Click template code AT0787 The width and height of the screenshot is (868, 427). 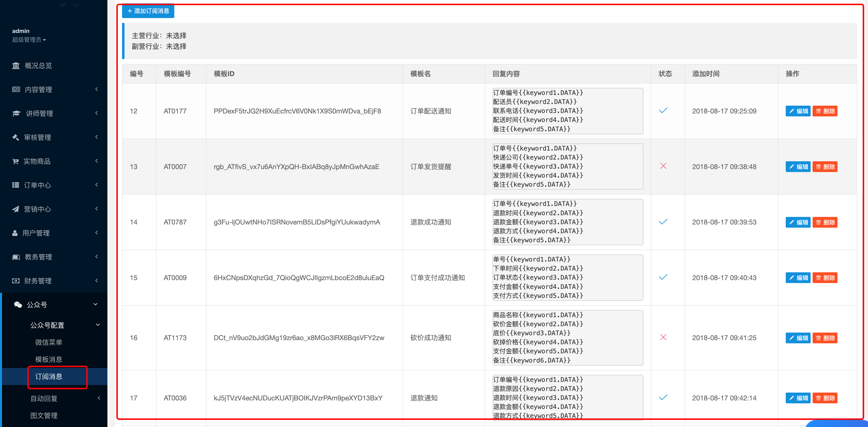tap(175, 222)
